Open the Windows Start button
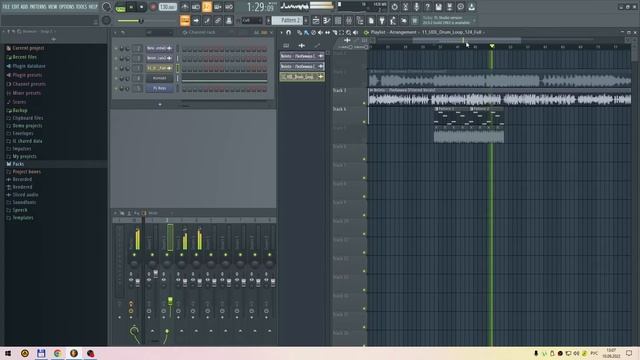The width and height of the screenshot is (640, 360). click(8, 353)
